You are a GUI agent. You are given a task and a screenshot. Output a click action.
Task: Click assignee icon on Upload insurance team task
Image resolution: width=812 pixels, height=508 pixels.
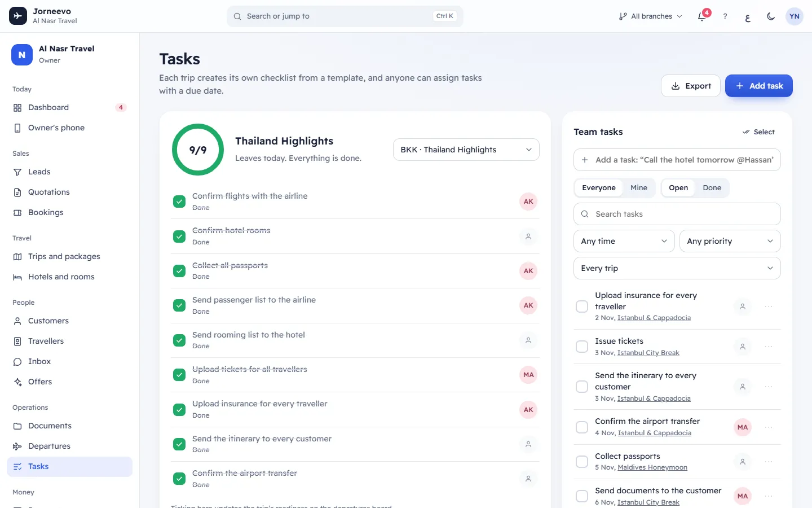(743, 306)
